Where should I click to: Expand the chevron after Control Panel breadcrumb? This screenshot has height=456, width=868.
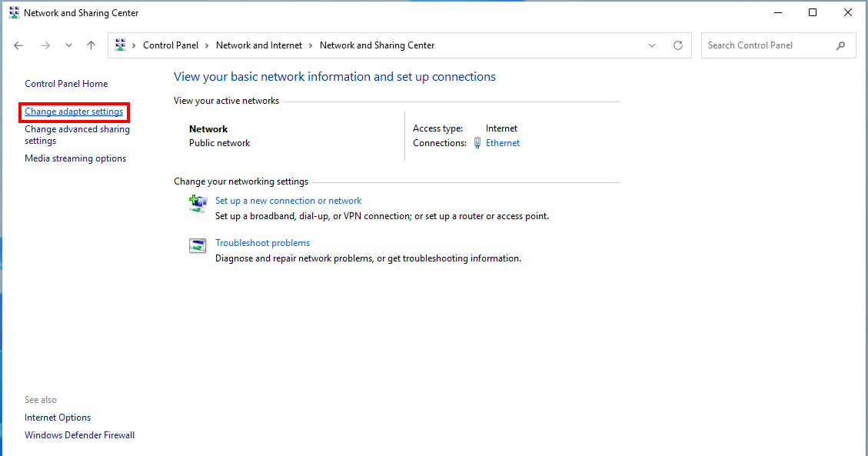point(207,45)
